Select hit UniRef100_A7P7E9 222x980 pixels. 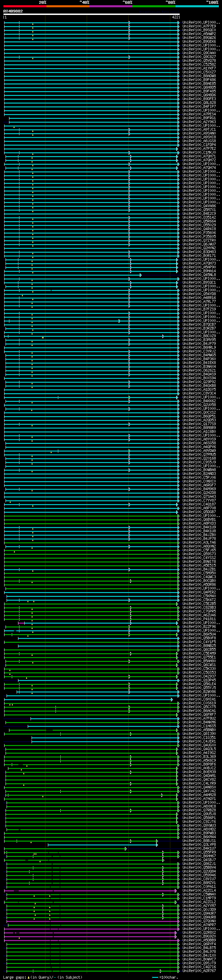point(199,26)
